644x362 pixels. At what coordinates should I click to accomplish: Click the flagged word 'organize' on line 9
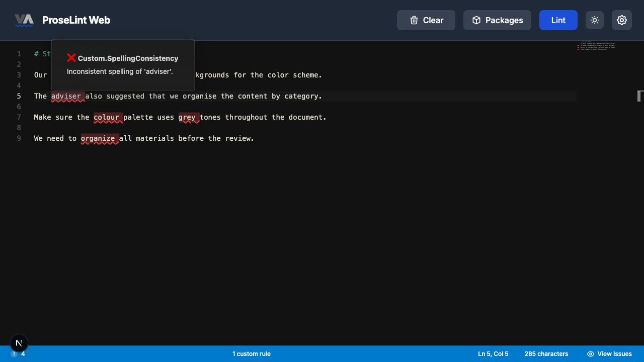point(98,138)
